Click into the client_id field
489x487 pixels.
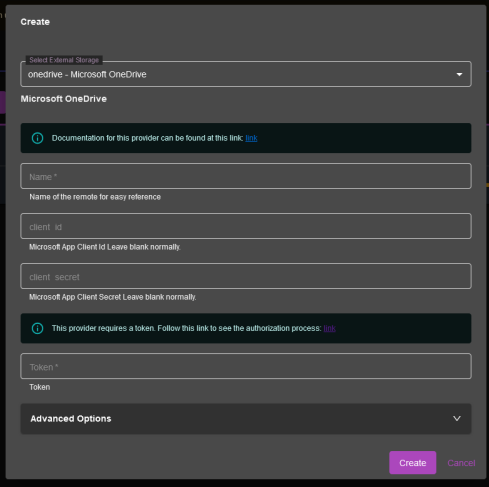pos(246,226)
